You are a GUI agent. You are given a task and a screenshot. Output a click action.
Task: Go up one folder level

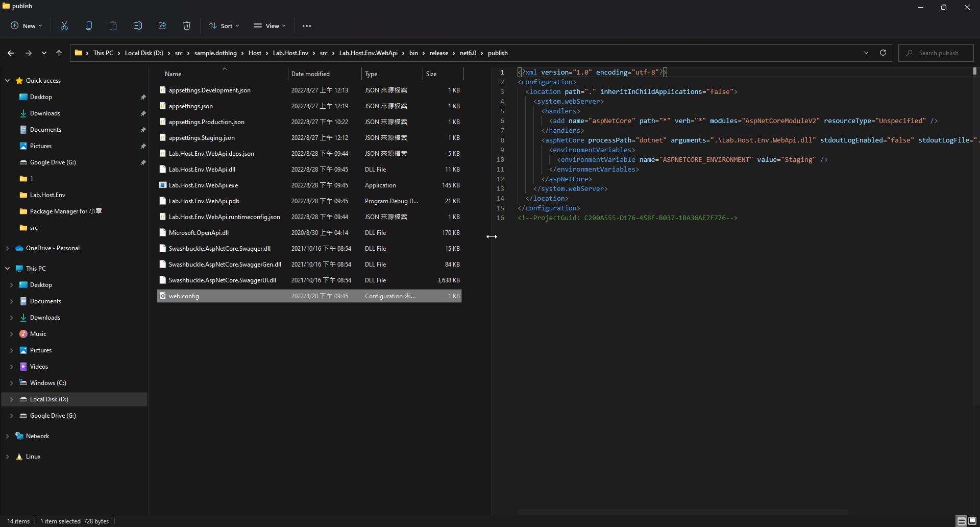[59, 53]
